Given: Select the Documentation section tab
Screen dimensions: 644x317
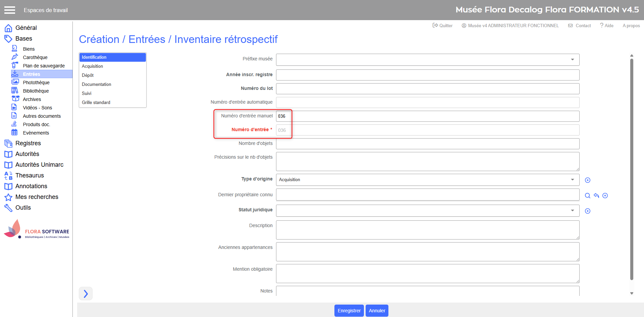Looking at the screenshot, I should tap(97, 85).
